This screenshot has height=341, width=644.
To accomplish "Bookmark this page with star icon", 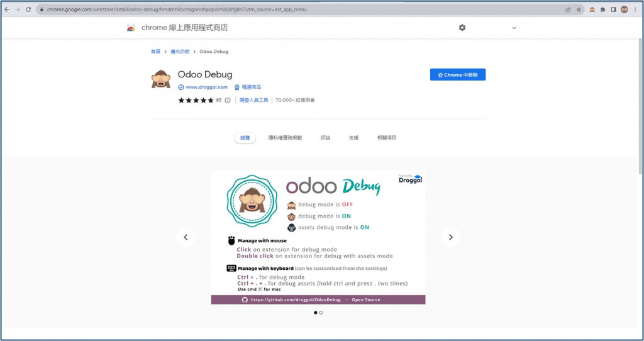I will point(579,9).
